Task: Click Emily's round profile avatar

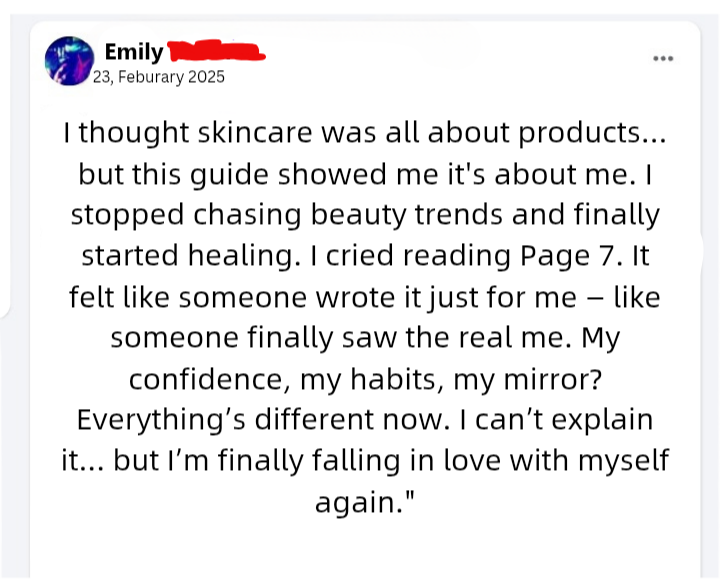Action: pos(70,60)
